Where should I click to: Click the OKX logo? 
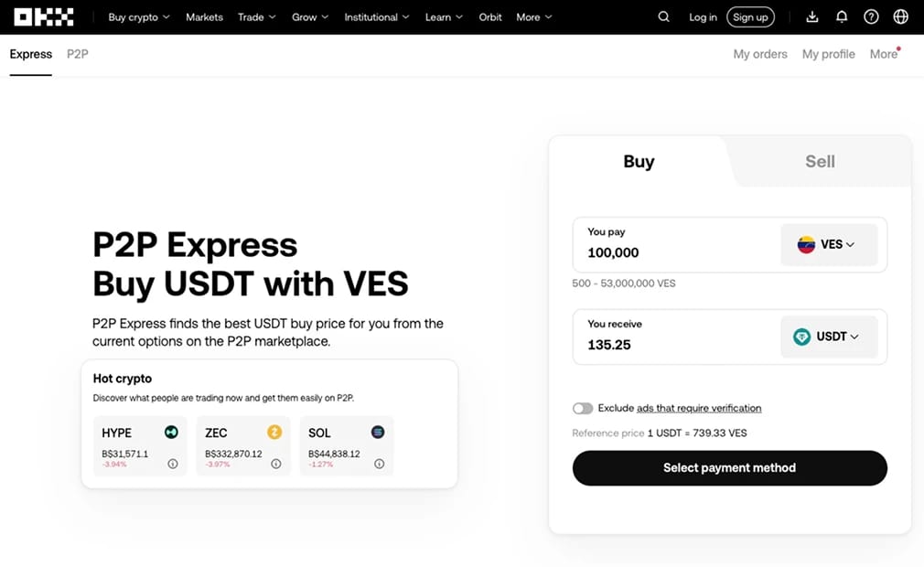point(44,17)
